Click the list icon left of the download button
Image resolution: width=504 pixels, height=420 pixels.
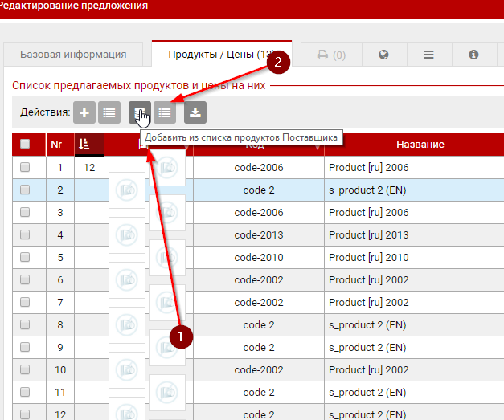coord(165,113)
